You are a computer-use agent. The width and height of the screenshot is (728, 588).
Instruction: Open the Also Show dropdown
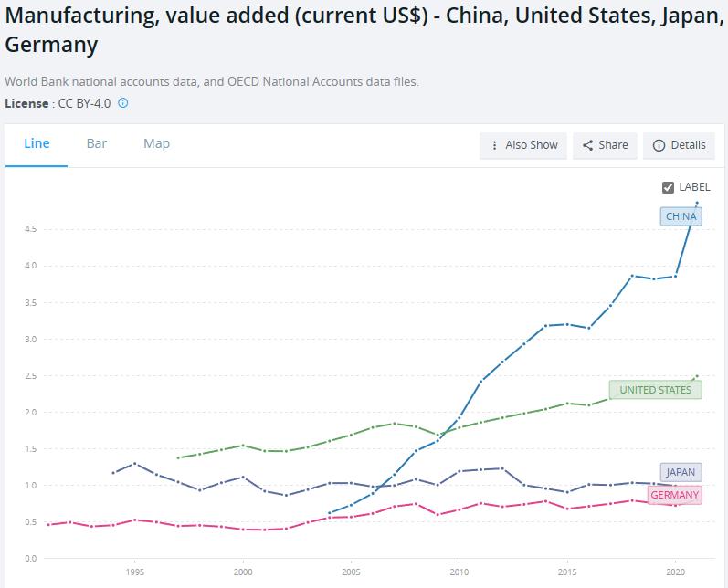coord(523,145)
